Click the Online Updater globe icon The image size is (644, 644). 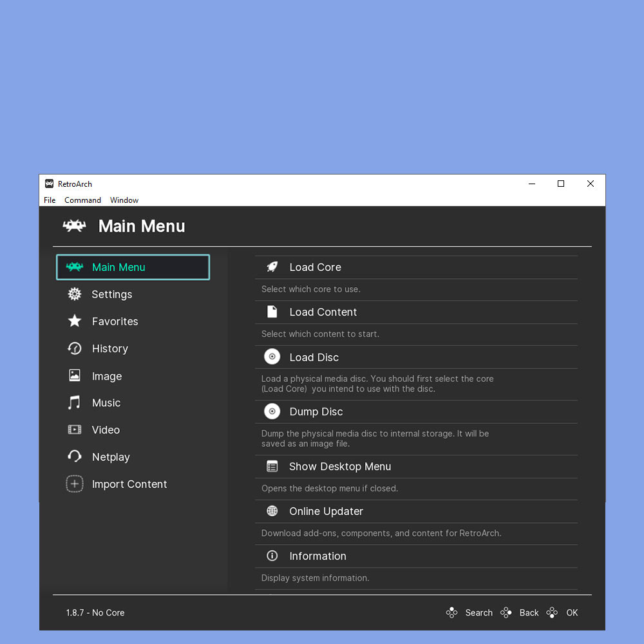272,511
